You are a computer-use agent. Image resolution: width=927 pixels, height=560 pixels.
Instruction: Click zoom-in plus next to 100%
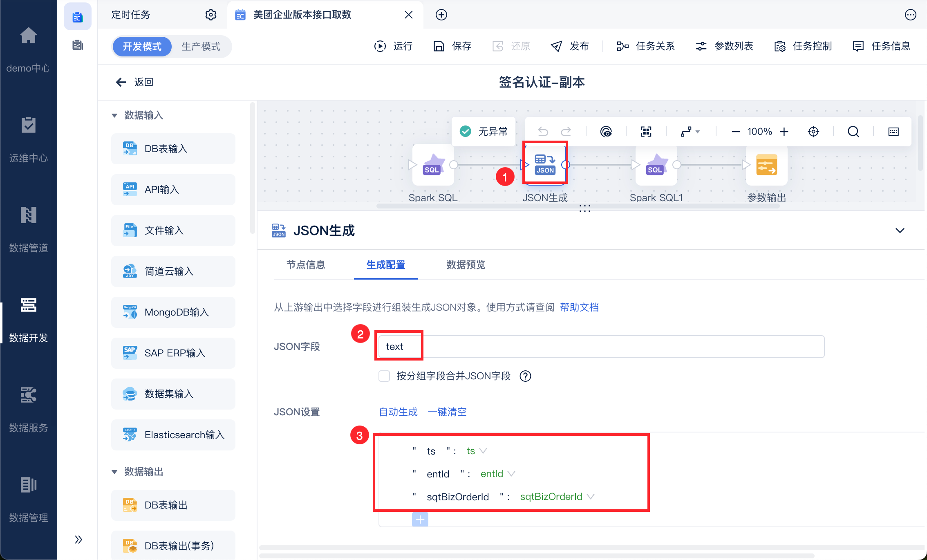click(x=784, y=132)
